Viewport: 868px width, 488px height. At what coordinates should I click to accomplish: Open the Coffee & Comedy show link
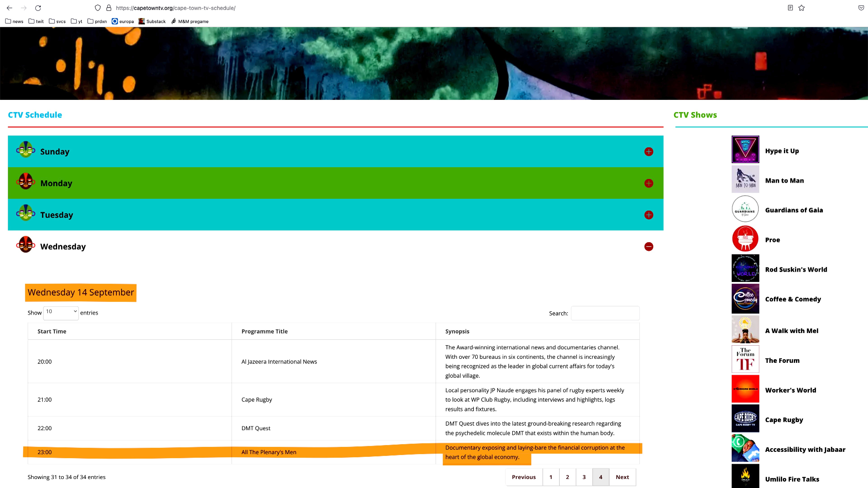pyautogui.click(x=793, y=299)
